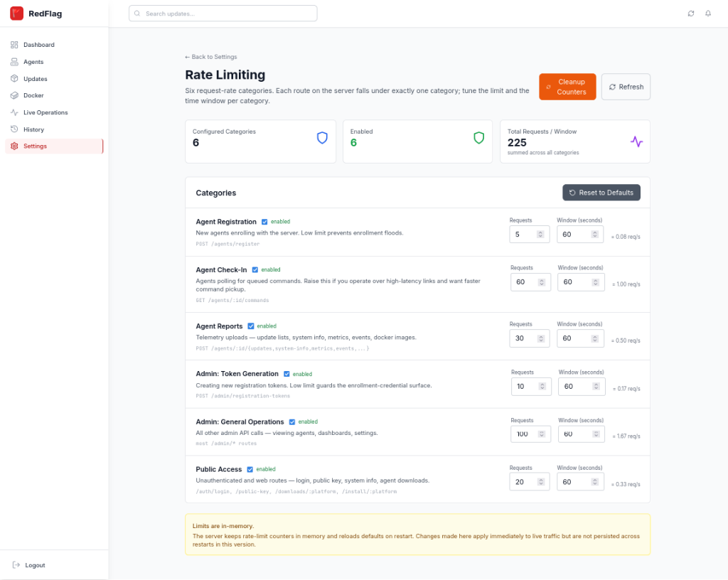Screen dimensions: 728x580
Task: Click the Updates package icon
Action: pyautogui.click(x=14, y=78)
